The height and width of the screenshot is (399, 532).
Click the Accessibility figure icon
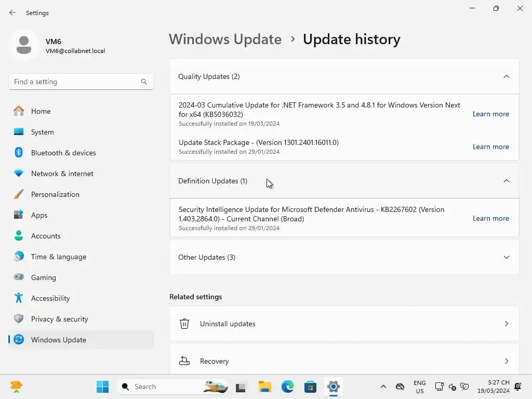pyautogui.click(x=19, y=298)
